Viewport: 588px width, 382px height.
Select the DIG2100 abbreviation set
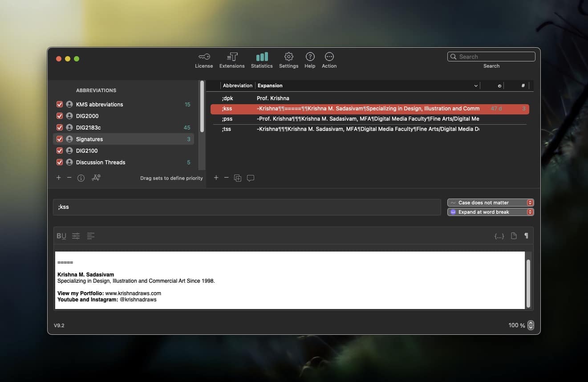coord(87,150)
